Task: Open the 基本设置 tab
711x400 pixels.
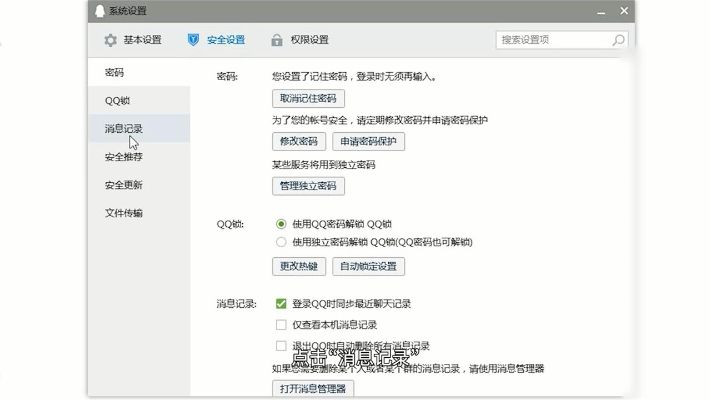Action: (x=133, y=40)
